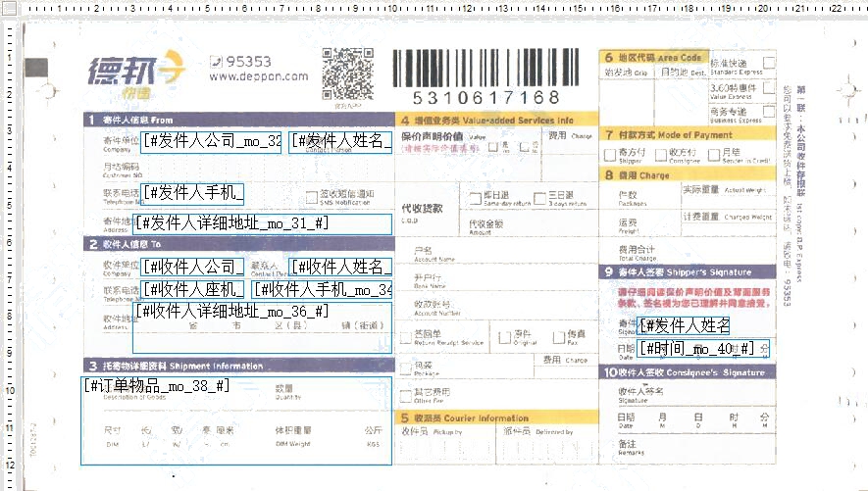
Task: Click the 即日退 same-day return checkbox
Action: click(475, 199)
